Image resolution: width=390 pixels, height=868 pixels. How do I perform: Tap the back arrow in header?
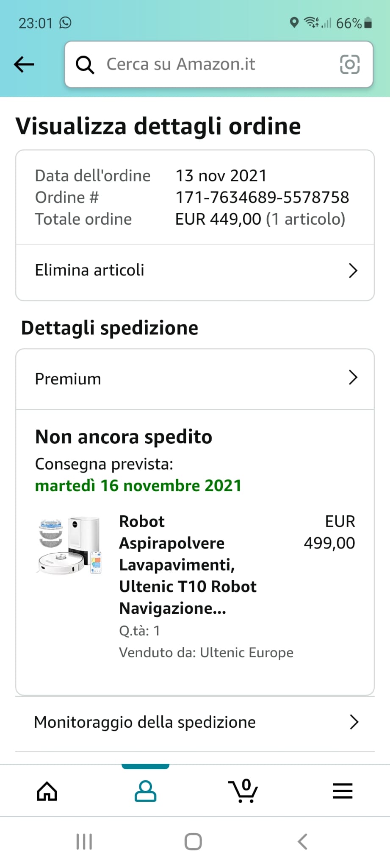24,64
